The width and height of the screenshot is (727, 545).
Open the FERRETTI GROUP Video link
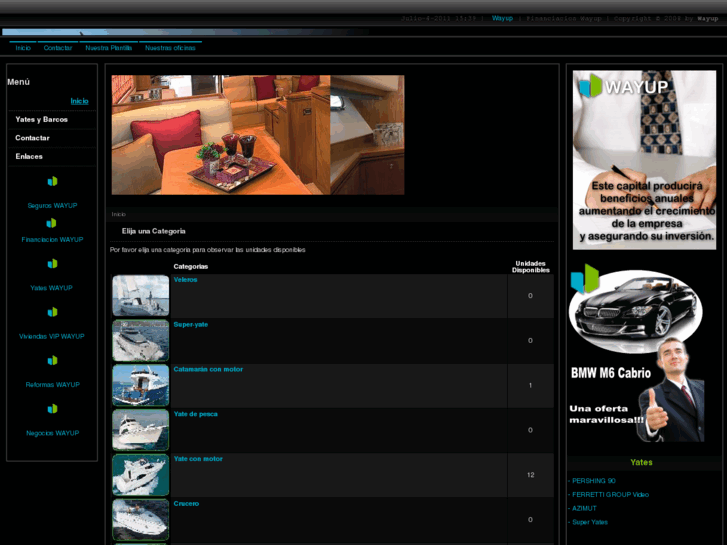point(610,494)
